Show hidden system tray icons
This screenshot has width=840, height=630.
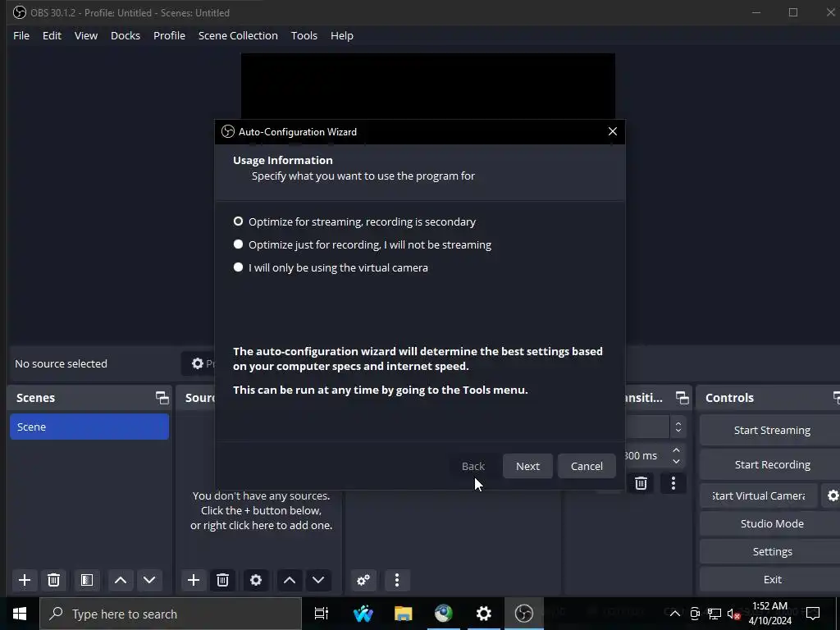(675, 614)
